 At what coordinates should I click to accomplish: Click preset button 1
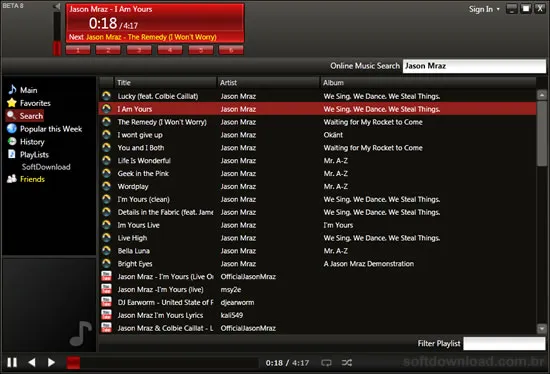(78, 50)
